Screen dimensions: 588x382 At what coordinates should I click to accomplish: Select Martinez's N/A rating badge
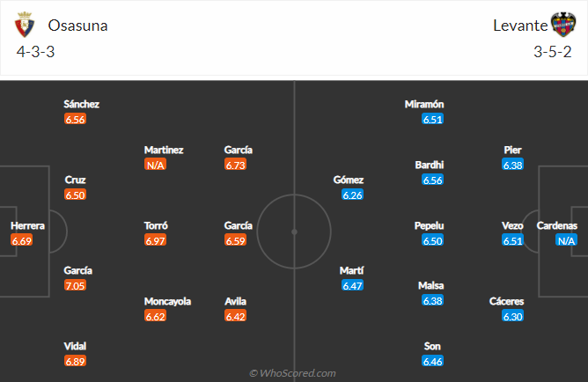pyautogui.click(x=156, y=165)
